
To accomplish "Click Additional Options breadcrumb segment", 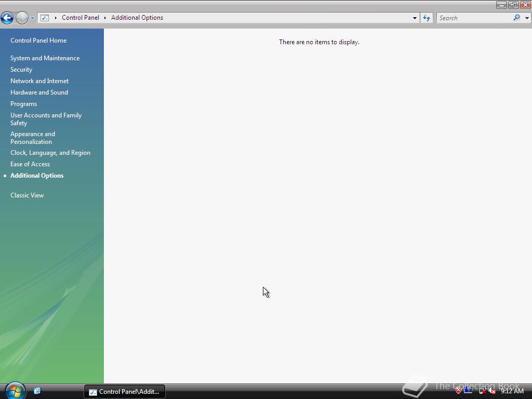I will click(x=137, y=18).
